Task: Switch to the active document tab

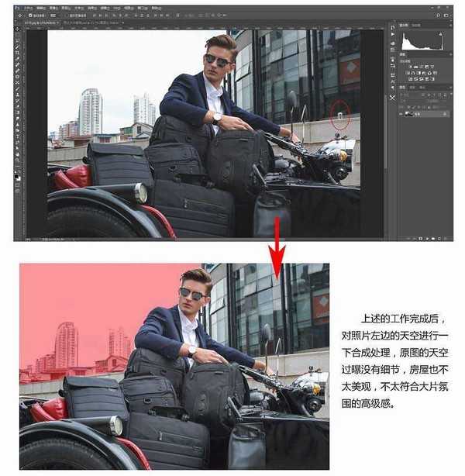Action: 39,23
